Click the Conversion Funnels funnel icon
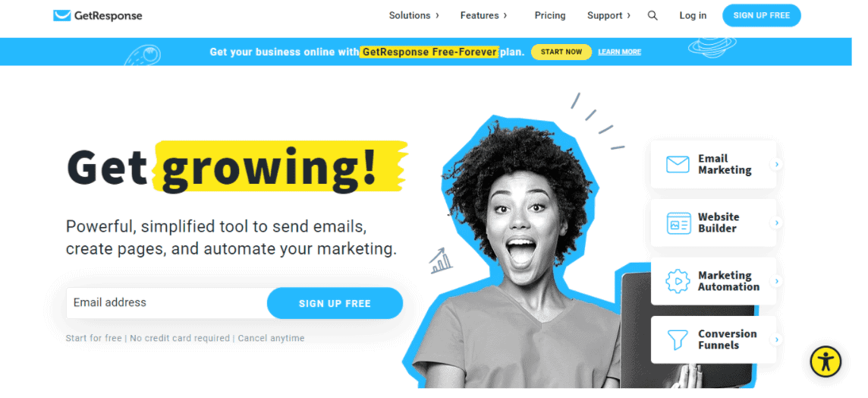 pyautogui.click(x=678, y=340)
